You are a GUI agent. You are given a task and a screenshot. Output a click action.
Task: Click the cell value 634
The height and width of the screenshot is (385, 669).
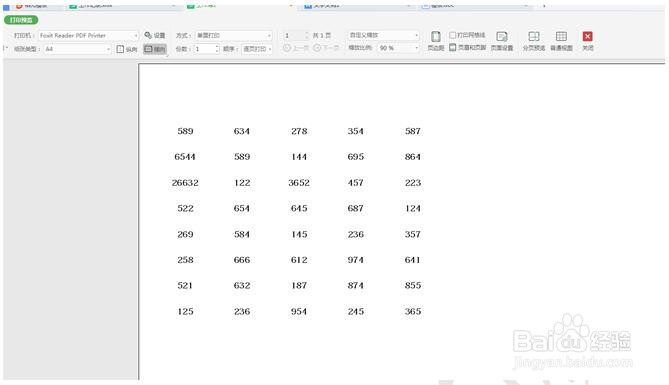click(x=241, y=131)
